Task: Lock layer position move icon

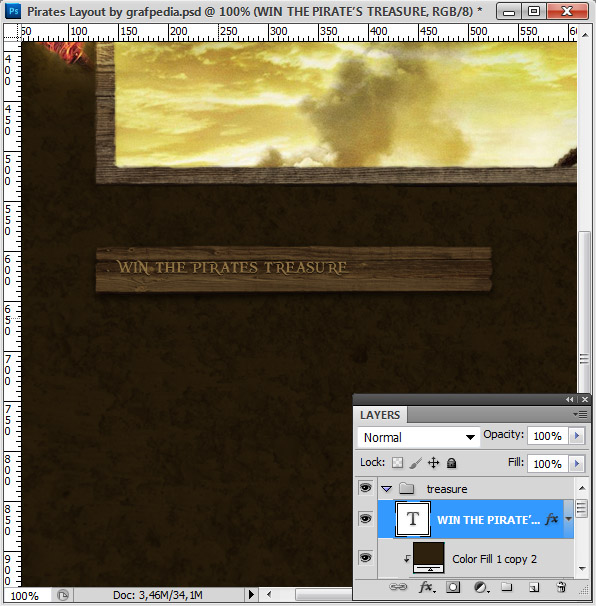Action: [434, 463]
